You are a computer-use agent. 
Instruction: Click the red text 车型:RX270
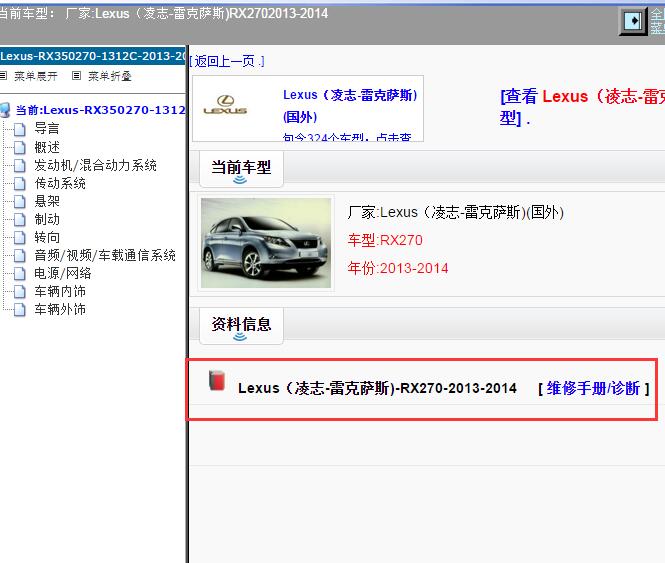coord(385,241)
